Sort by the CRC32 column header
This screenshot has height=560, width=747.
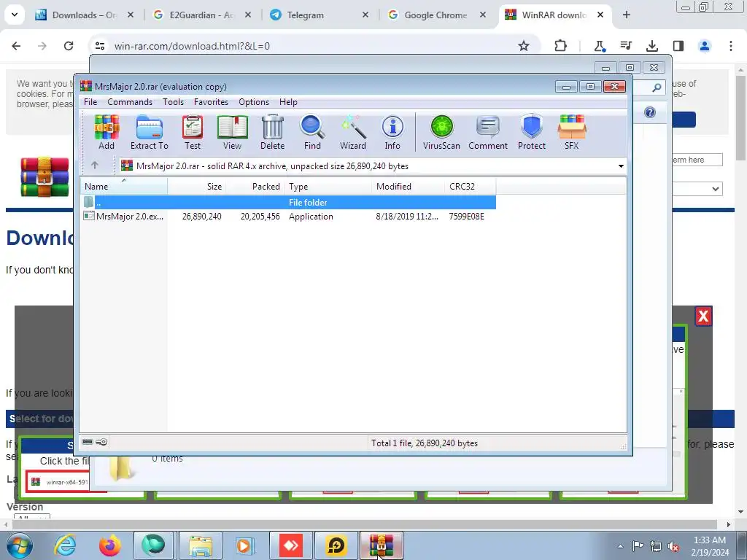tap(470, 186)
